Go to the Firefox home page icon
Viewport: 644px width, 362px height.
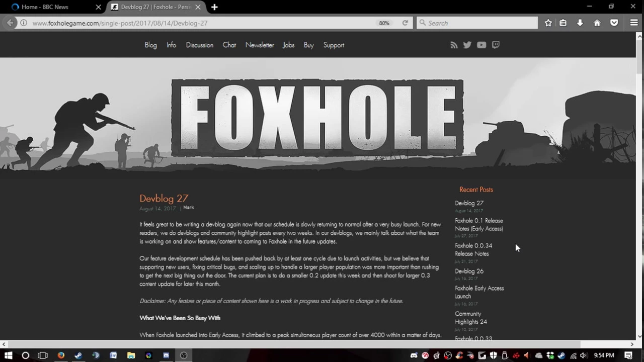tap(597, 23)
